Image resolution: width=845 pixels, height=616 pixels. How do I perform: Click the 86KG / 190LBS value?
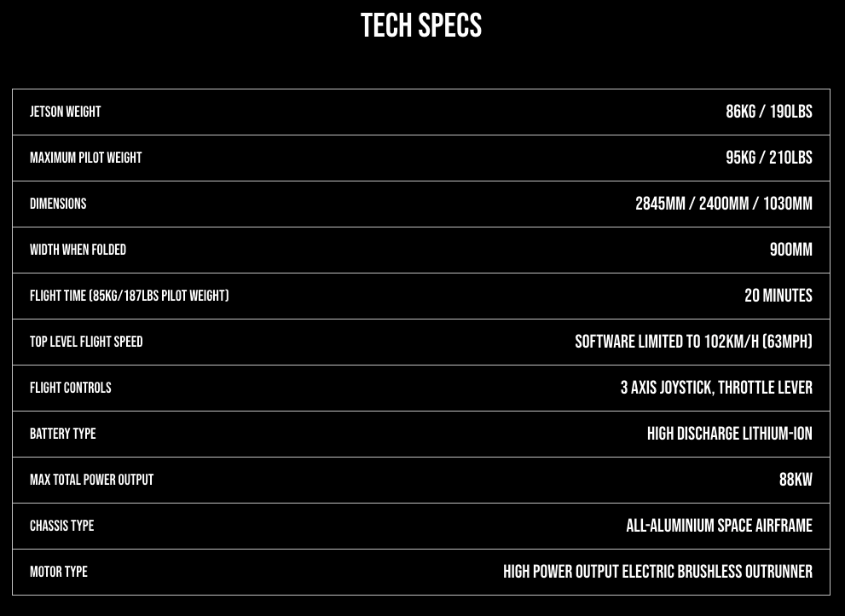tap(769, 112)
